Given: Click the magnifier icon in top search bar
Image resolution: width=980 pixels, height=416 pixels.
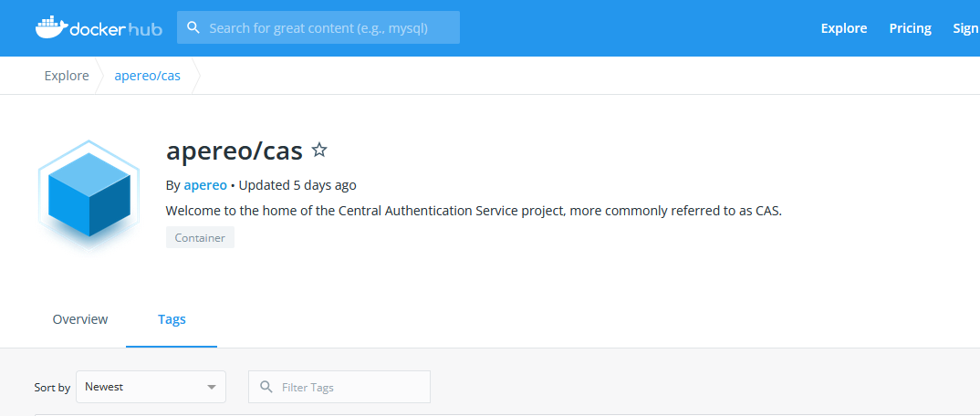Looking at the screenshot, I should point(193,27).
